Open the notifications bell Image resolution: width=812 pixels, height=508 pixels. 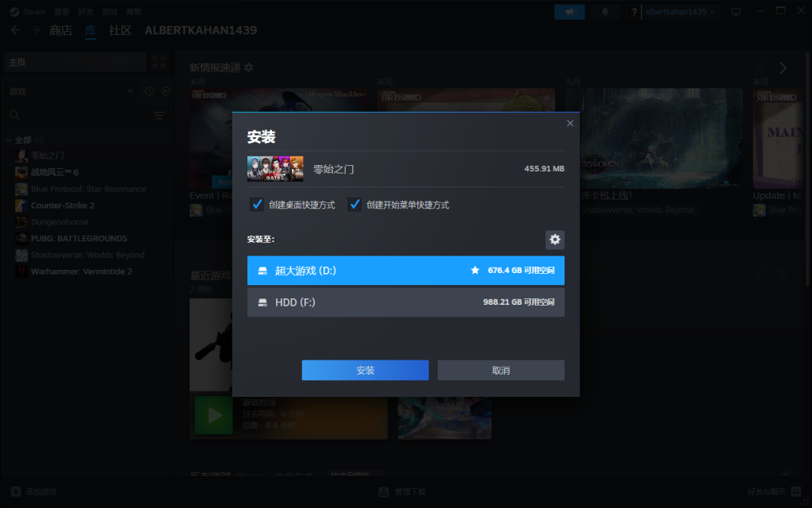606,12
